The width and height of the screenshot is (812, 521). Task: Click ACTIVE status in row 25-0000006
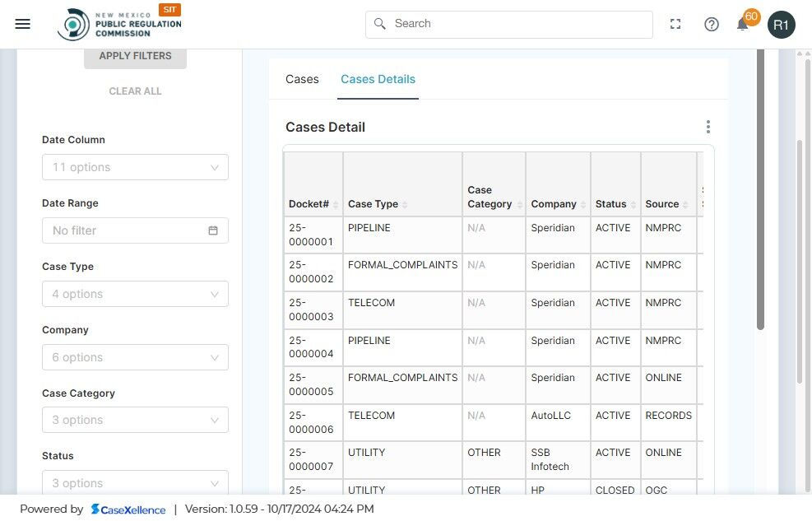613,416
